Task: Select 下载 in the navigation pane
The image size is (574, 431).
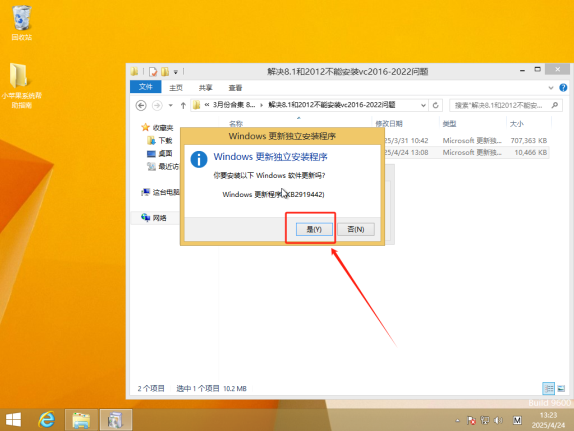Action: click(159, 140)
